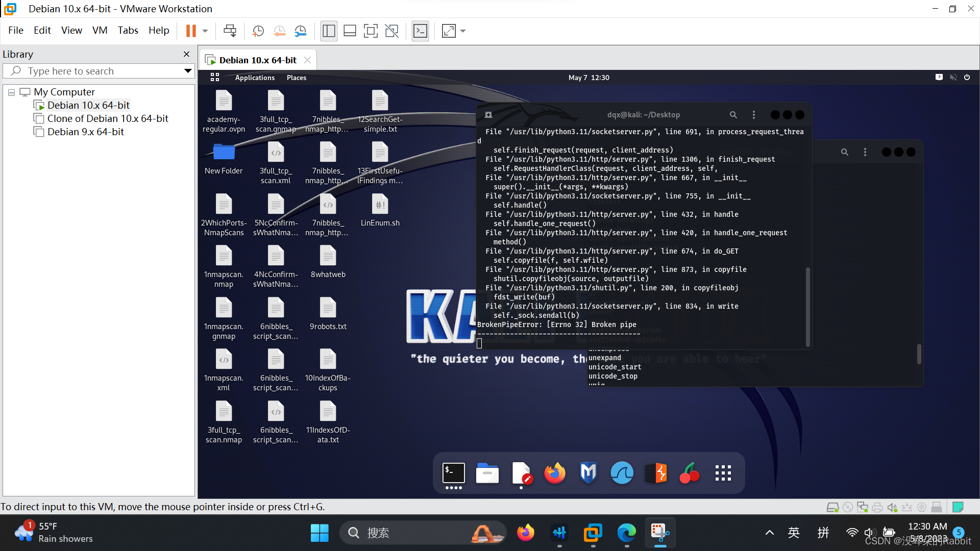Search in the front terminal window
This screenshot has height=551, width=980.
point(733,115)
